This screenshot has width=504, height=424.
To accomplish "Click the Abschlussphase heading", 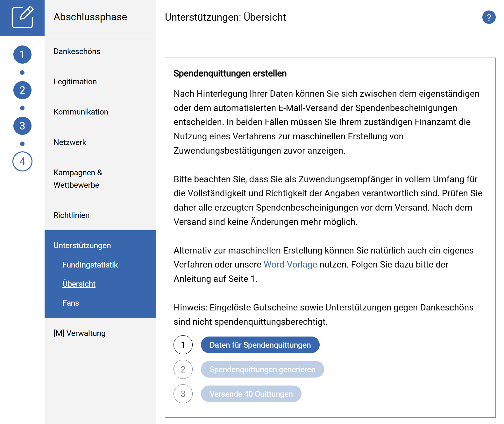I will click(90, 17).
